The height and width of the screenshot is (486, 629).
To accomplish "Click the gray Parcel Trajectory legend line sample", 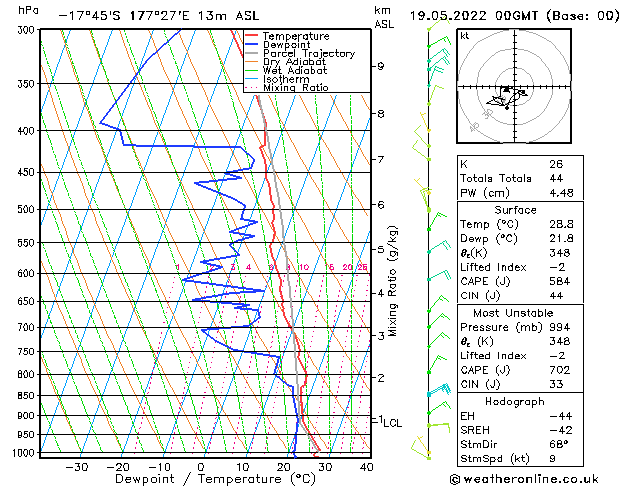I will 252,53.
